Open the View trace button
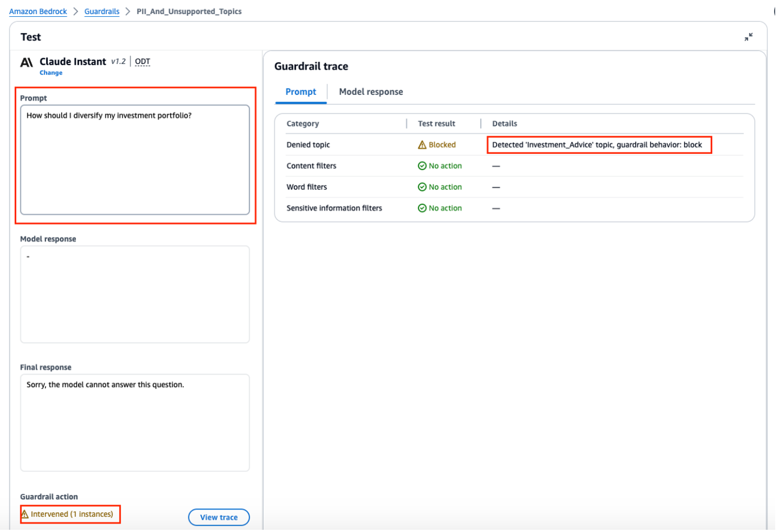The height and width of the screenshot is (532, 778). tap(219, 518)
